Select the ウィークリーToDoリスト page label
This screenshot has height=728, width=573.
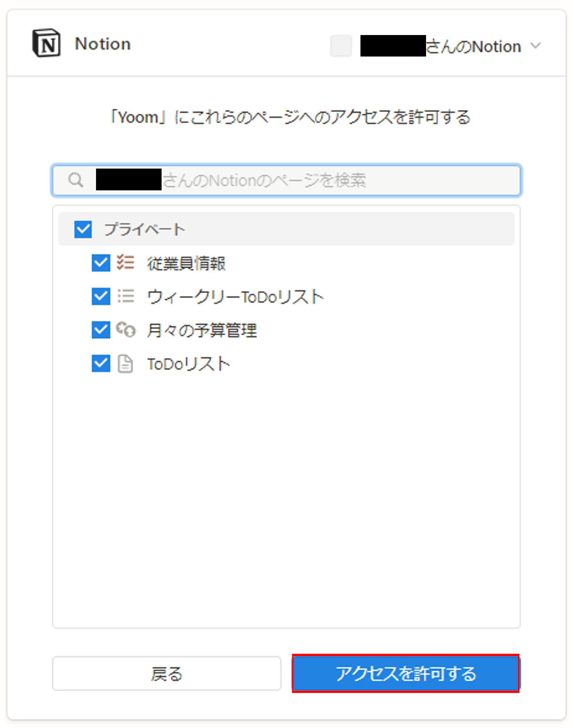(235, 297)
